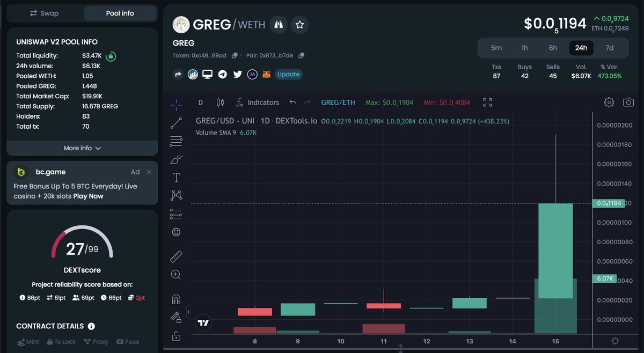Image resolution: width=644 pixels, height=353 pixels.
Task: Add token to MetaMask fox icon
Action: (266, 74)
